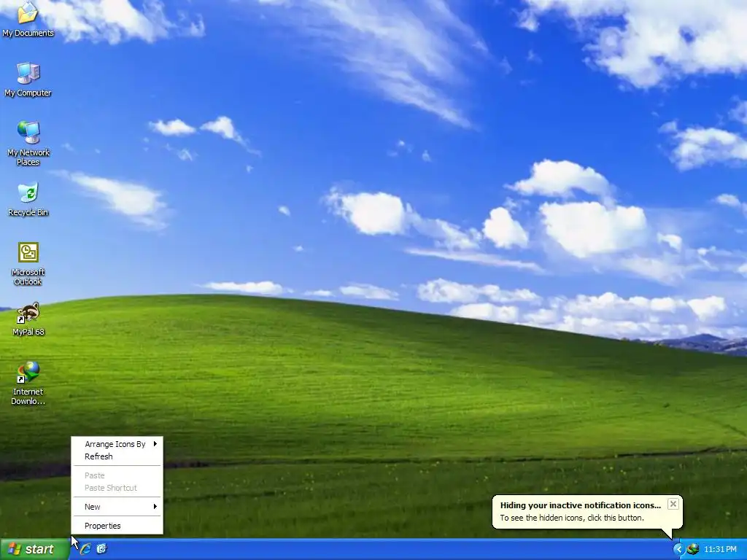Close the notification balloon tip
Viewport: 747px width, 560px height.
[x=673, y=504]
